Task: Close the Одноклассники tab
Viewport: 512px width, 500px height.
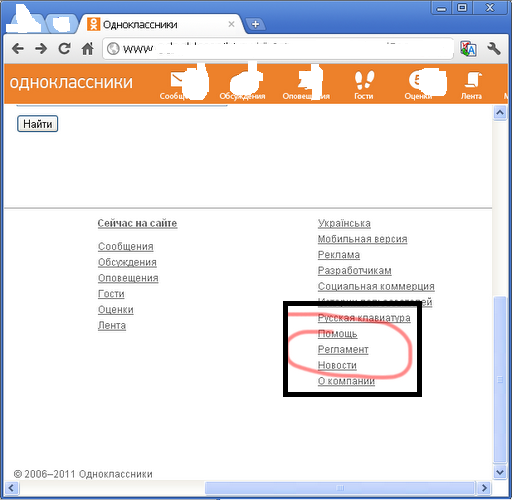Action: click(231, 24)
